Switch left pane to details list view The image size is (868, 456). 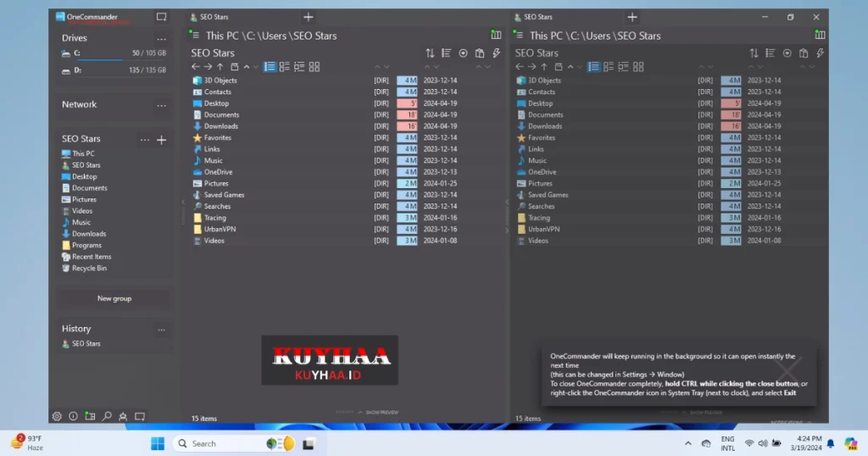[270, 67]
